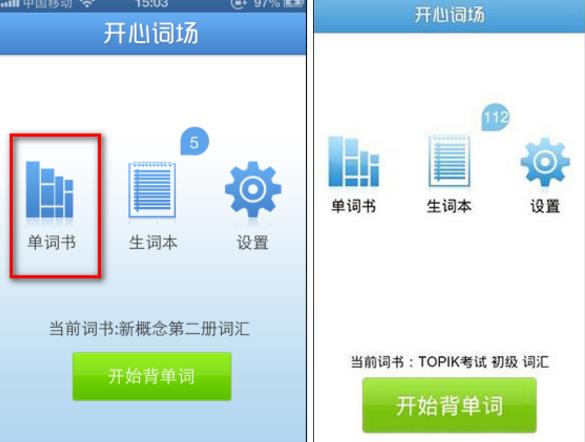Select 当前词书:TOPIK考试 初级 词汇 label
Viewport: 585px width, 442px height.
450,361
